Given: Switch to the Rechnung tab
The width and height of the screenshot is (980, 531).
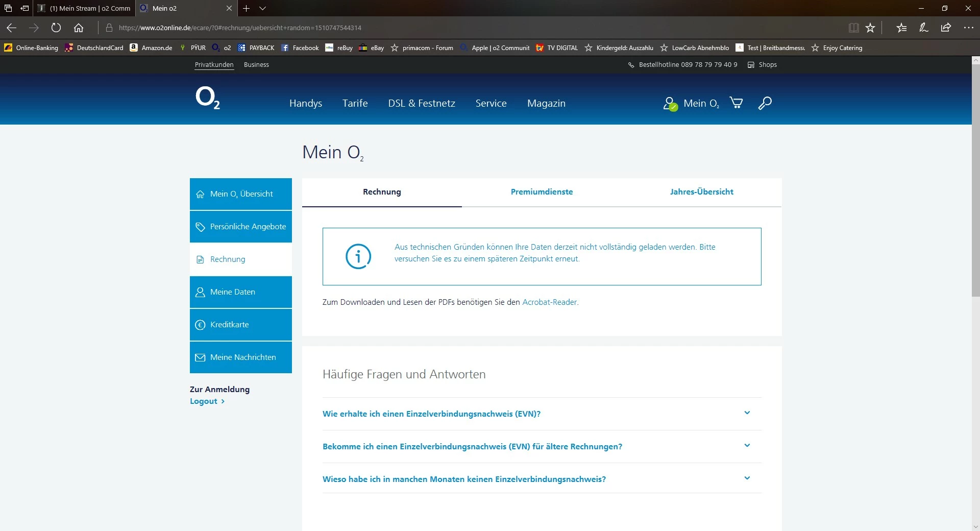Looking at the screenshot, I should click(x=382, y=192).
